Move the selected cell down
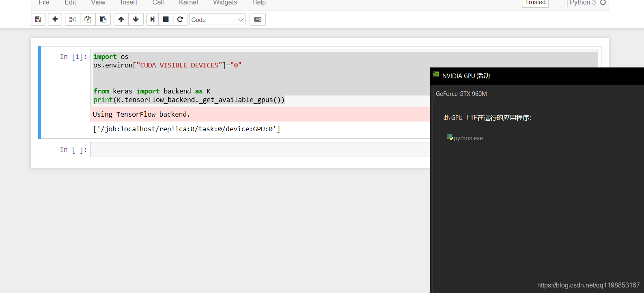The height and width of the screenshot is (293, 644). point(136,20)
